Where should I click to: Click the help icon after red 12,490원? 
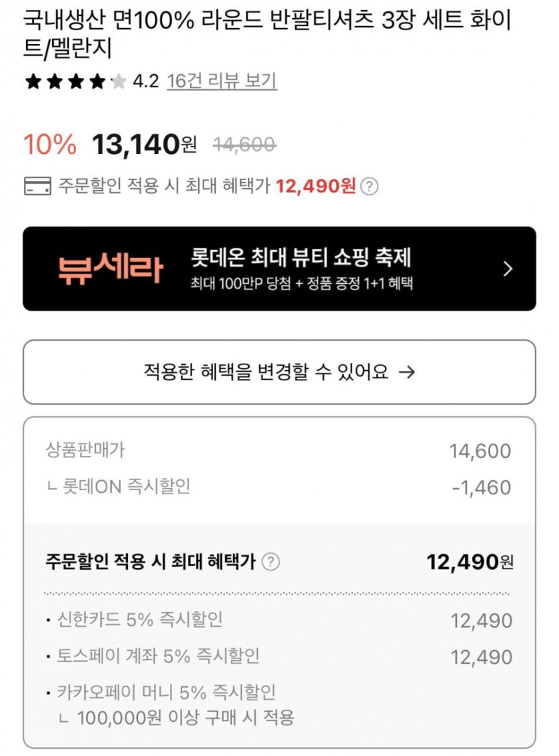(369, 187)
